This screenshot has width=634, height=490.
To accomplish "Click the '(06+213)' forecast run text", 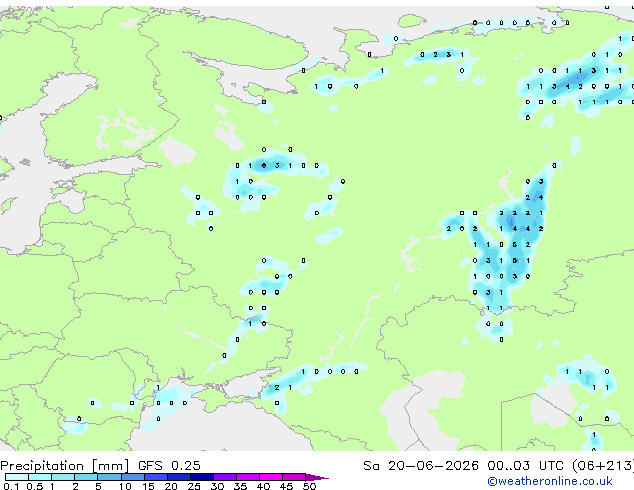I will click(603, 466).
